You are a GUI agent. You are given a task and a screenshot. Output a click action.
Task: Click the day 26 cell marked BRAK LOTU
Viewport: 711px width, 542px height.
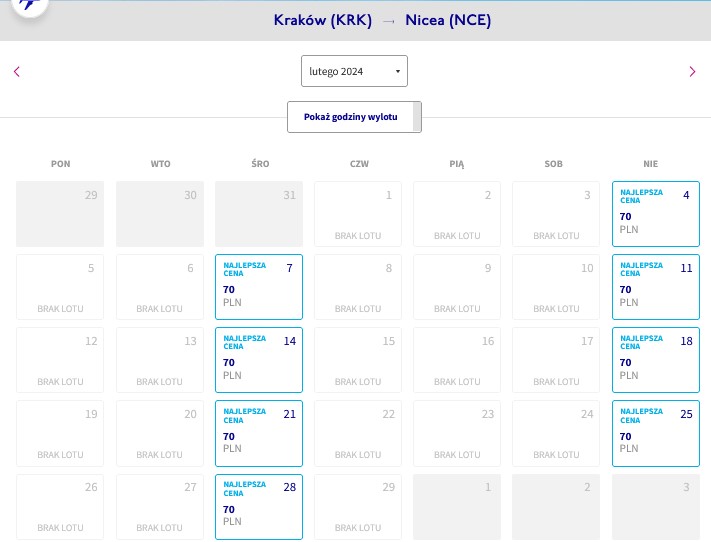click(x=60, y=507)
